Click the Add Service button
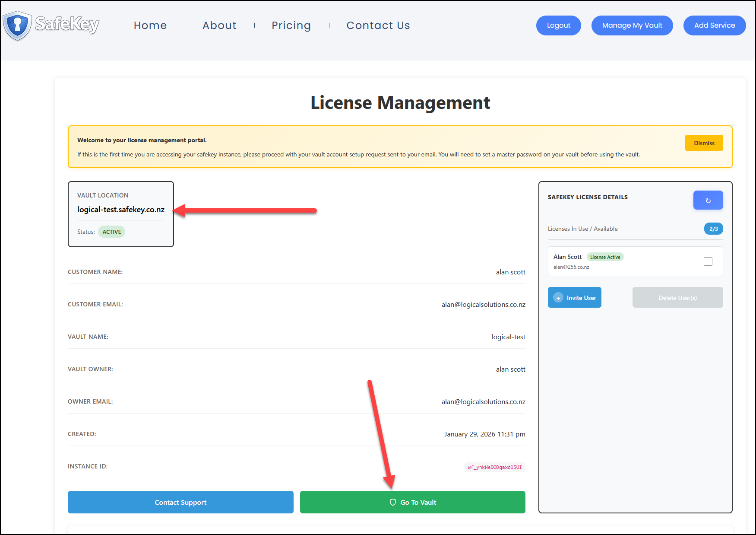Viewport: 756px width, 535px height. click(714, 25)
